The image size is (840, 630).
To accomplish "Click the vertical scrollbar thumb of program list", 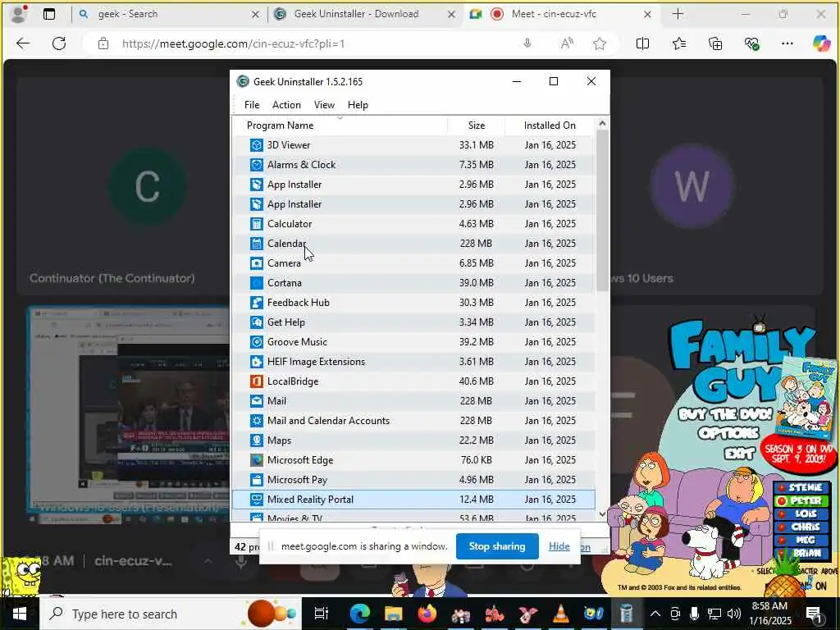I will [x=602, y=211].
